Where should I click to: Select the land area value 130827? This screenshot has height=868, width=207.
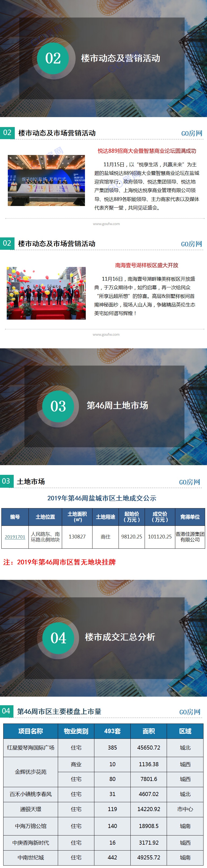pos(77,537)
